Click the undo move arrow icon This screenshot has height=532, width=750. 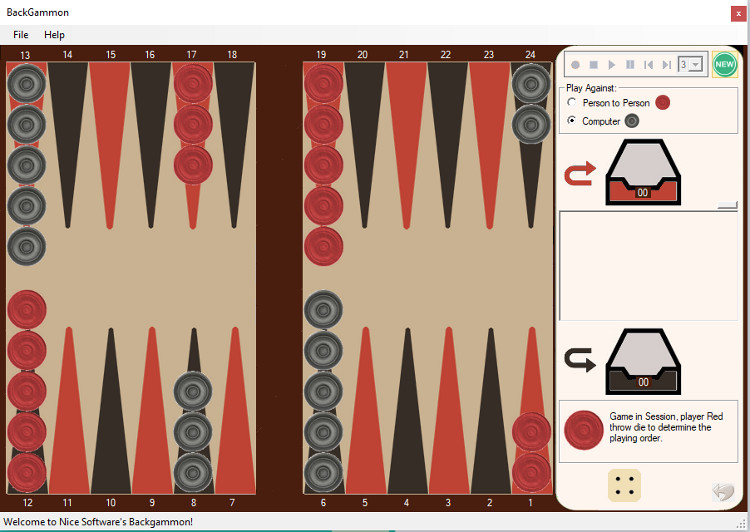723,490
